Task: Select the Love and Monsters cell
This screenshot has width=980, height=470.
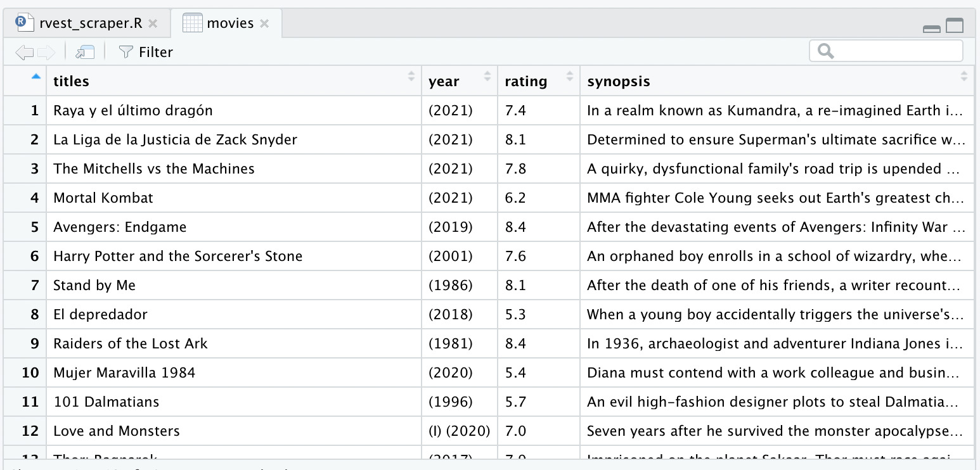Action: [x=234, y=431]
